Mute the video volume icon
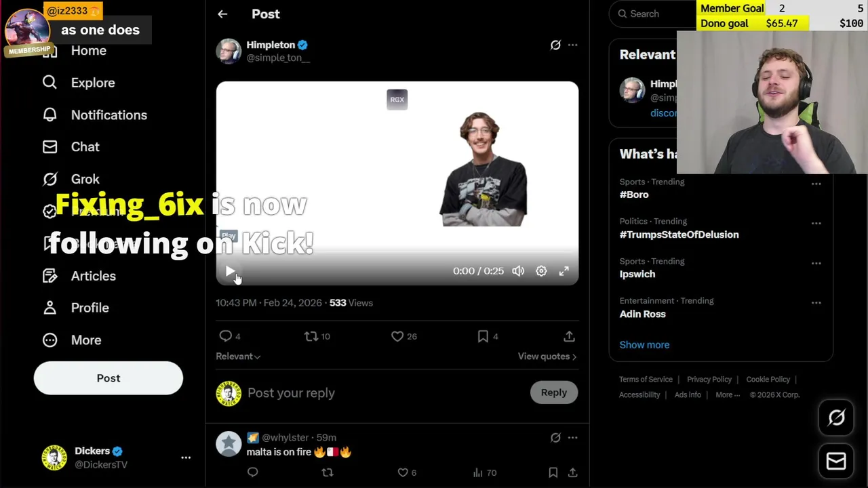 tap(518, 271)
